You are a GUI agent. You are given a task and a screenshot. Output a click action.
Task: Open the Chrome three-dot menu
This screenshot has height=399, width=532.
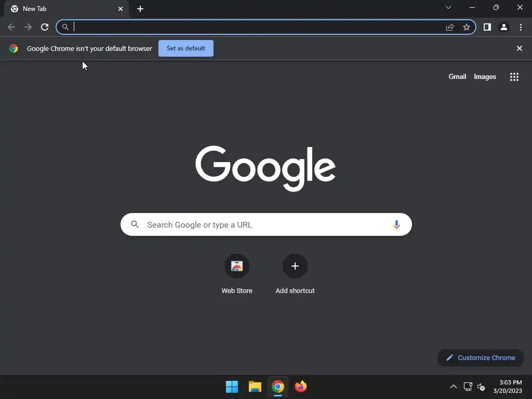coord(521,27)
